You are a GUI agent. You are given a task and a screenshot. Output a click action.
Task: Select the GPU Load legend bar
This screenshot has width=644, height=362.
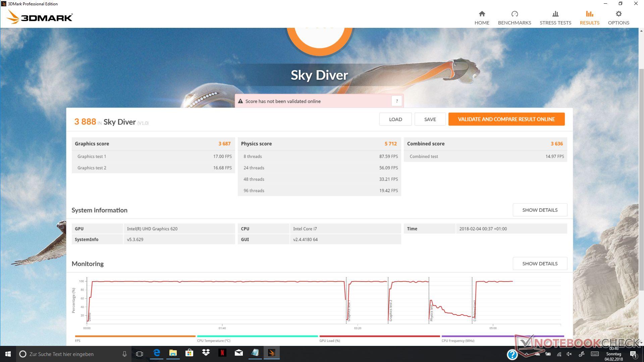(380, 336)
